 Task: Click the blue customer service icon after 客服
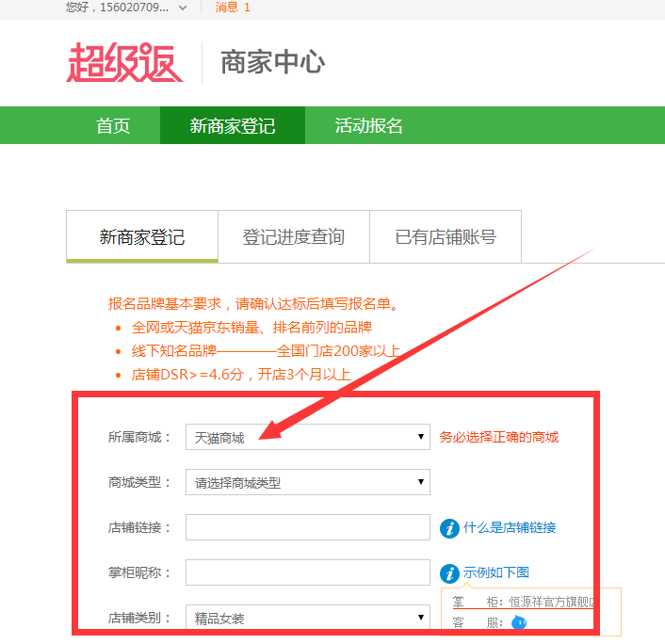point(519,622)
